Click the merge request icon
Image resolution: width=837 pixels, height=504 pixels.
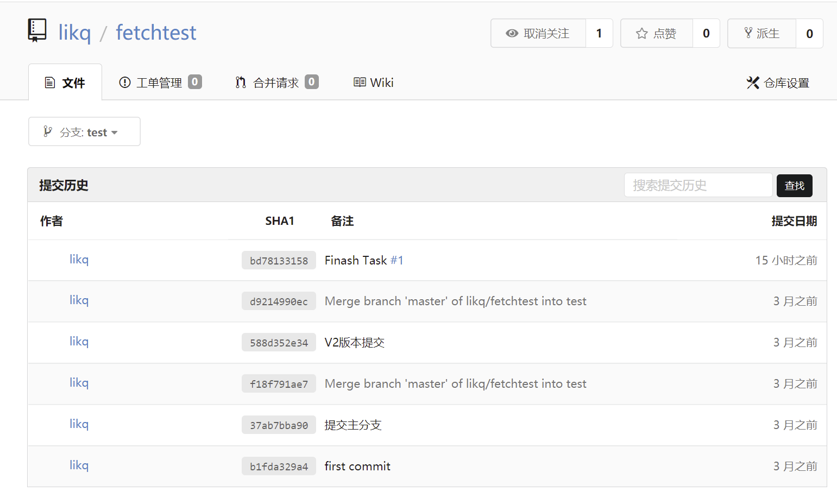point(241,83)
